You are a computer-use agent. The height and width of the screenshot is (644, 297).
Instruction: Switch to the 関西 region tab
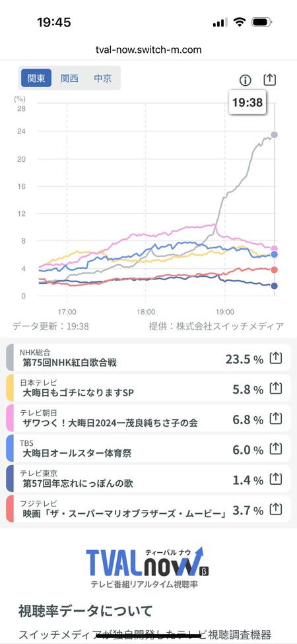(69, 78)
